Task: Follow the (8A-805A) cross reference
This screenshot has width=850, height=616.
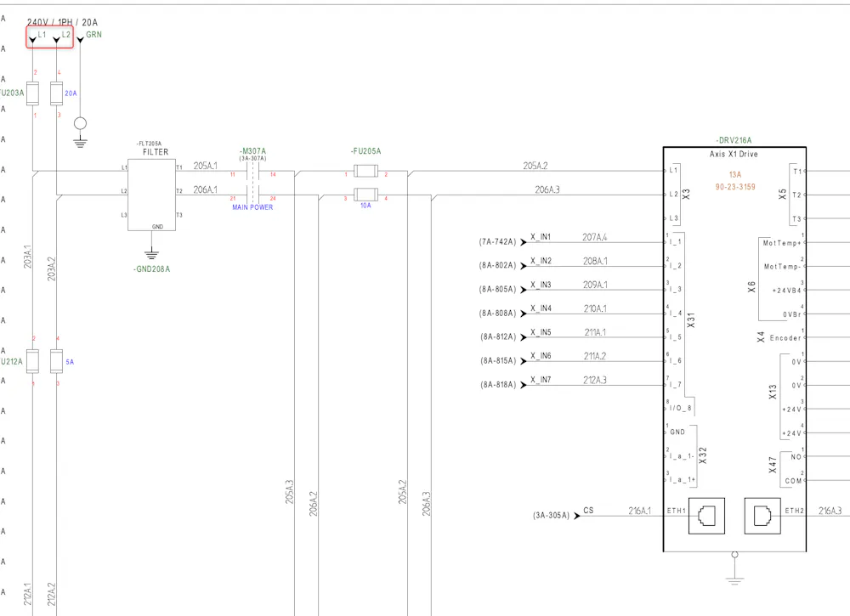Action: click(x=497, y=290)
